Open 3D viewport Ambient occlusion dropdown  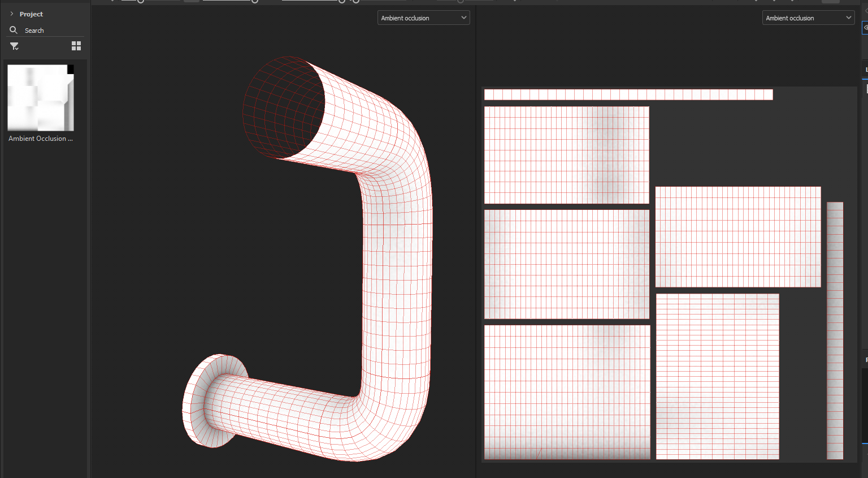click(423, 18)
